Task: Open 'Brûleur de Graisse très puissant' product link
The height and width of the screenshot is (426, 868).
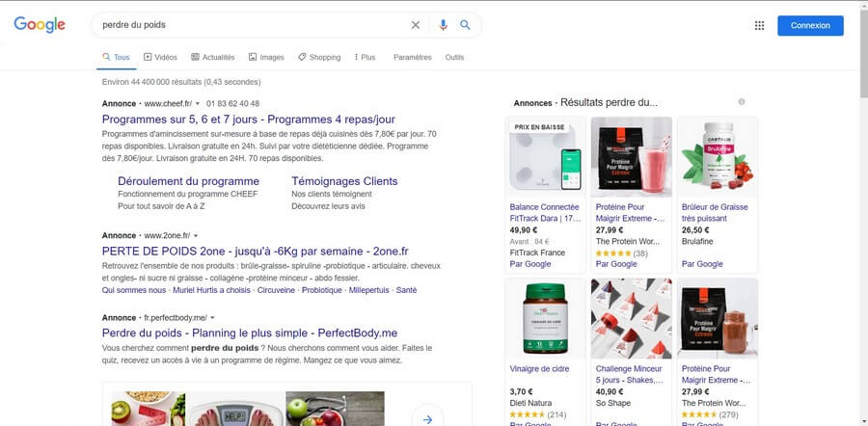Action: (715, 212)
